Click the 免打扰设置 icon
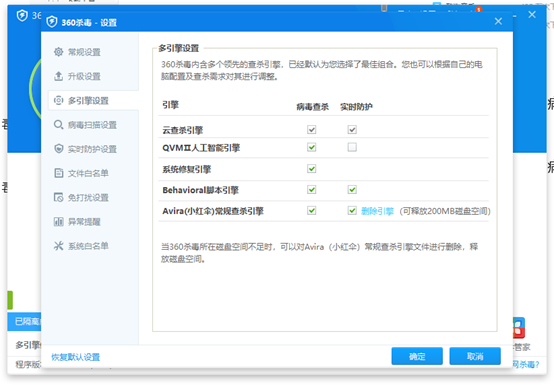 click(x=58, y=197)
